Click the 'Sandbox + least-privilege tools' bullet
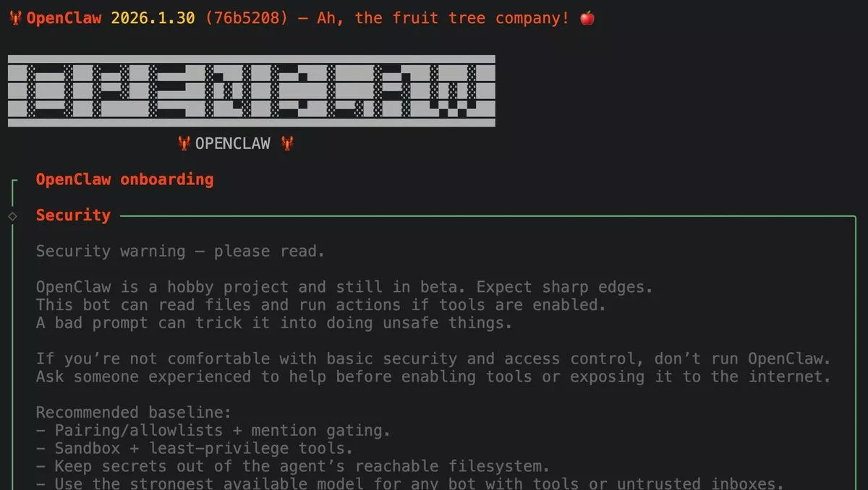Image resolution: width=868 pixels, height=490 pixels. 195,449
